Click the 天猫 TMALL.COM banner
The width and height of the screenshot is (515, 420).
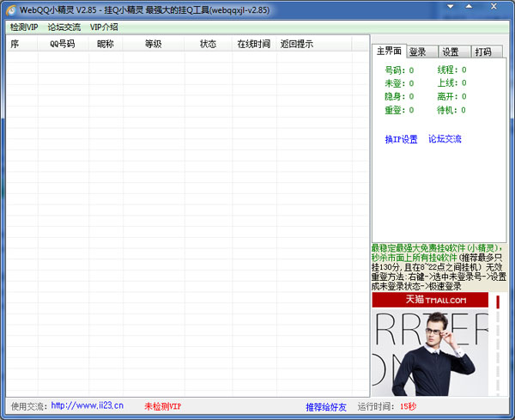click(430, 300)
